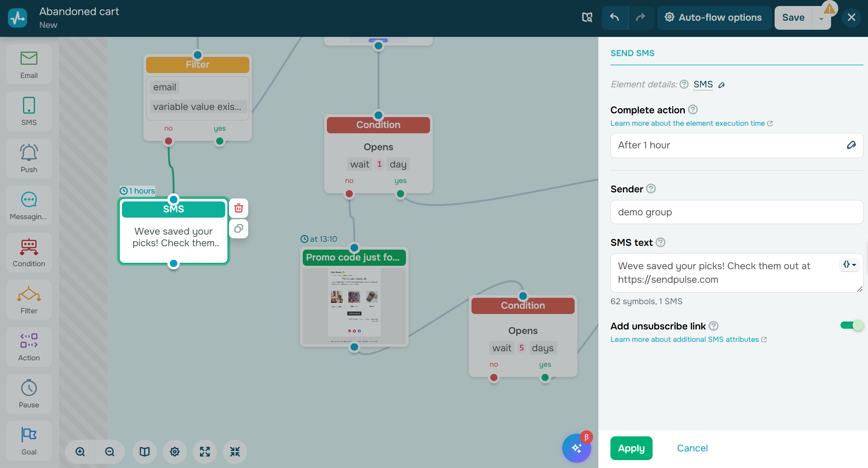Delete the SMS block with trash icon
This screenshot has width=868, height=468.
(239, 208)
